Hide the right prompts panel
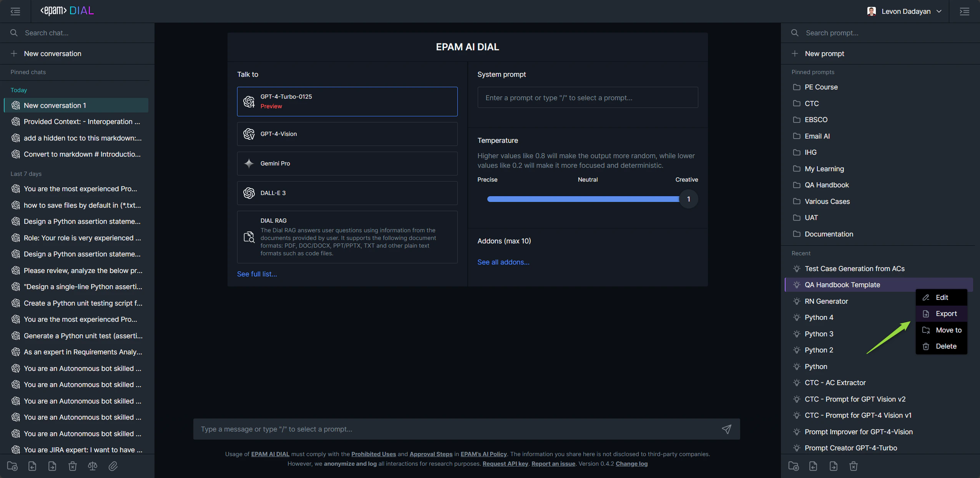 (964, 11)
